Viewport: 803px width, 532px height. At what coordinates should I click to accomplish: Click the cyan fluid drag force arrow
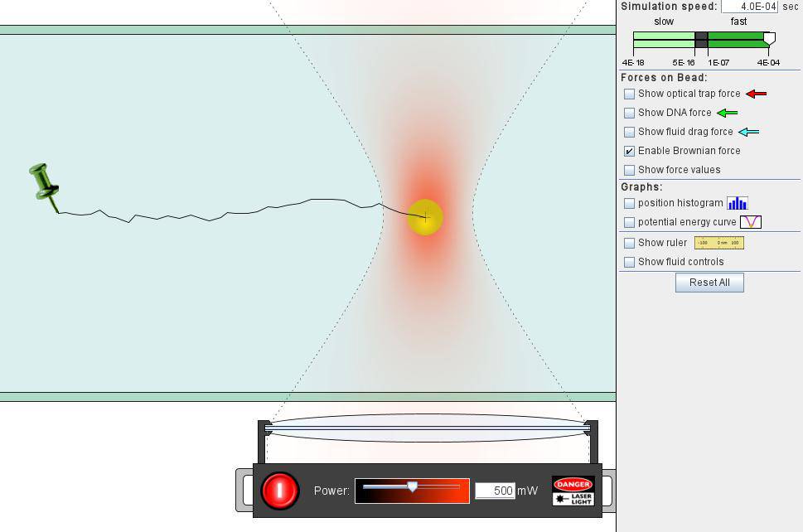tap(748, 132)
